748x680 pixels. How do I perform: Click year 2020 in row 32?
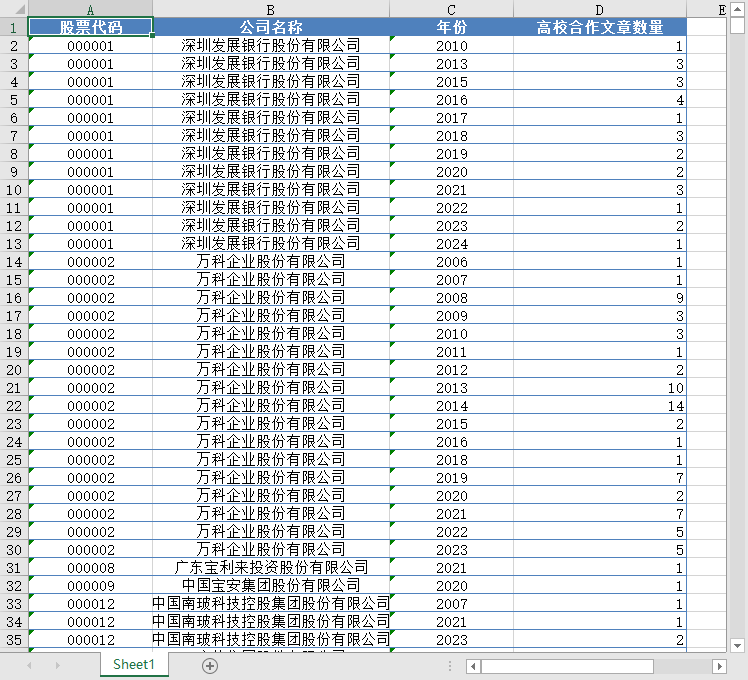451,586
